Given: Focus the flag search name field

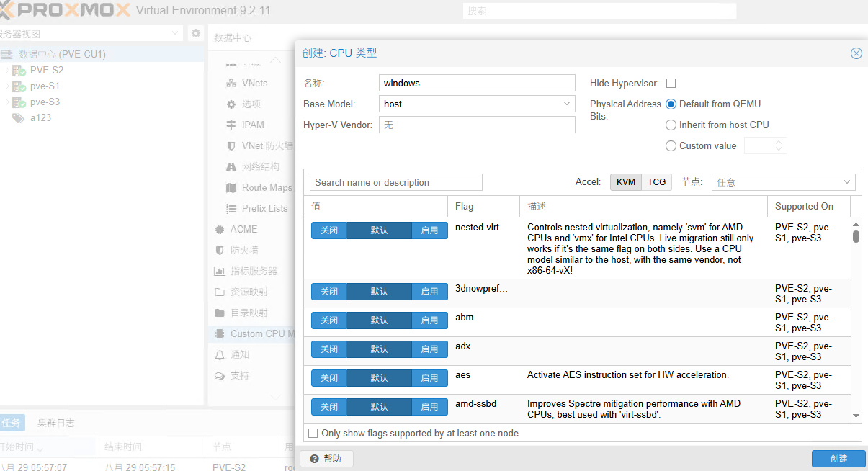Looking at the screenshot, I should pyautogui.click(x=396, y=182).
